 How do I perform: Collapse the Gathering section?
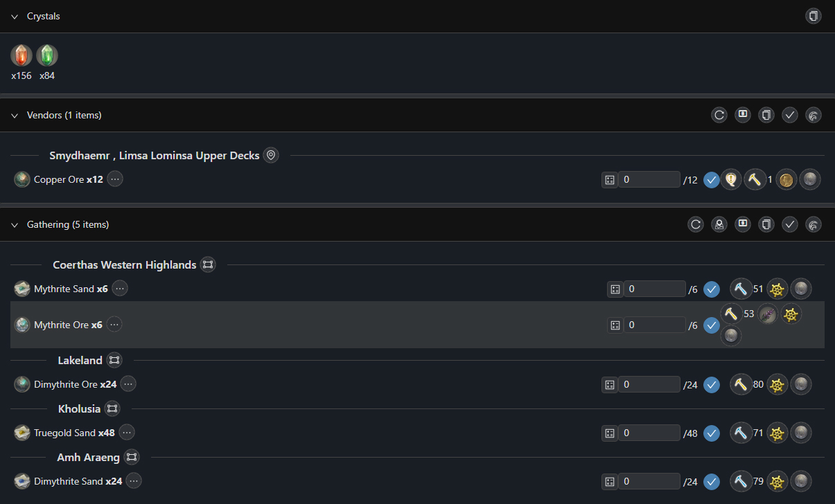coord(14,224)
